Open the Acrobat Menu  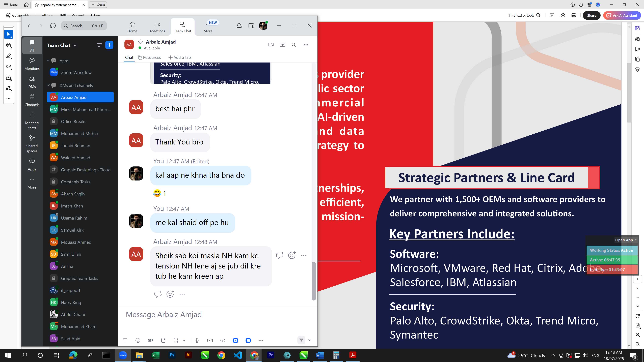point(11,5)
